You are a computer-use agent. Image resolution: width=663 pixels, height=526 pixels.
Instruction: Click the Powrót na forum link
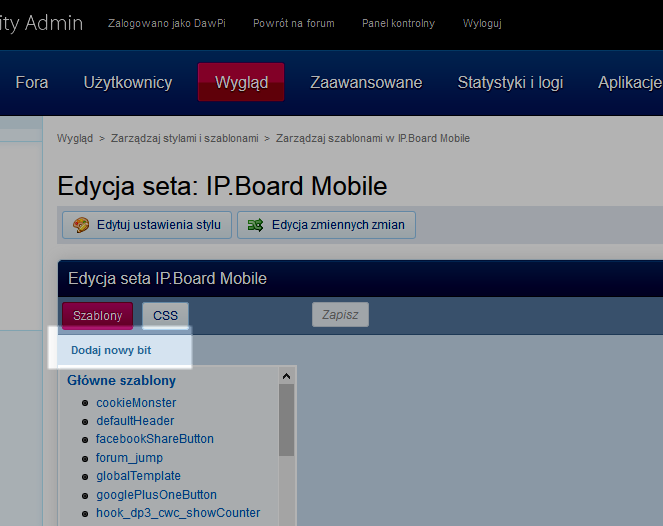294,23
